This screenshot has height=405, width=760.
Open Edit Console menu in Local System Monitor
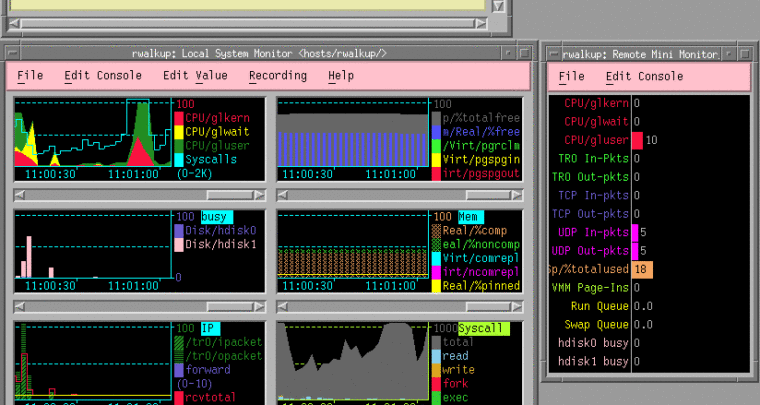point(103,75)
